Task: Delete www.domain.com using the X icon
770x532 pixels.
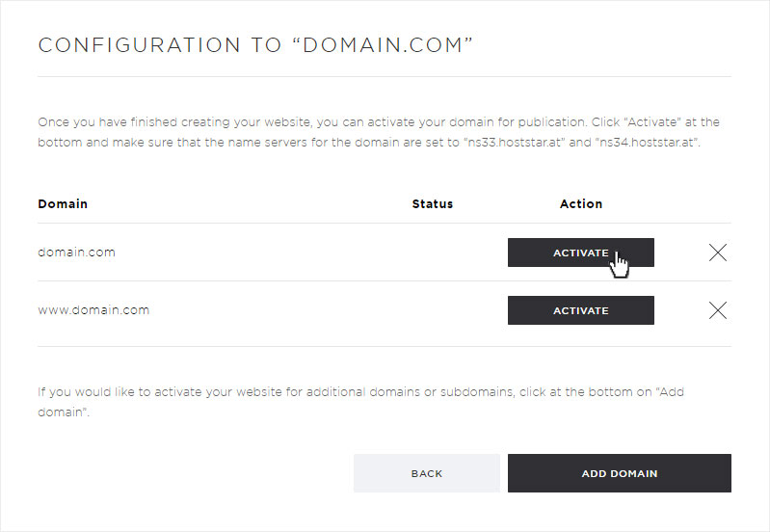Action: coord(717,310)
